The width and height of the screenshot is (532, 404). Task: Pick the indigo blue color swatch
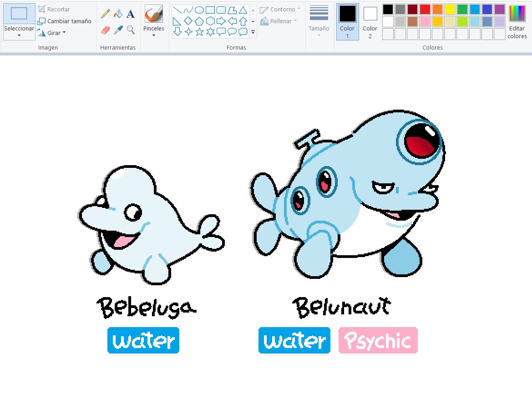tap(487, 9)
